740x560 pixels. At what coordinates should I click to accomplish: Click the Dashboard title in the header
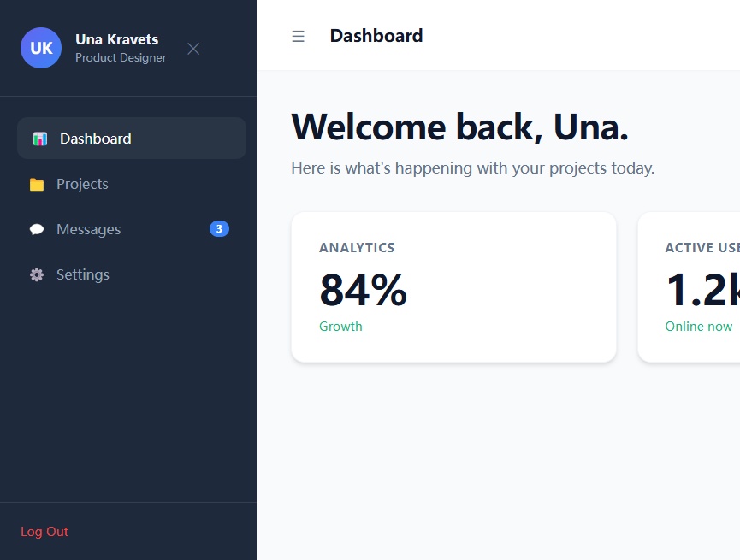tap(376, 36)
